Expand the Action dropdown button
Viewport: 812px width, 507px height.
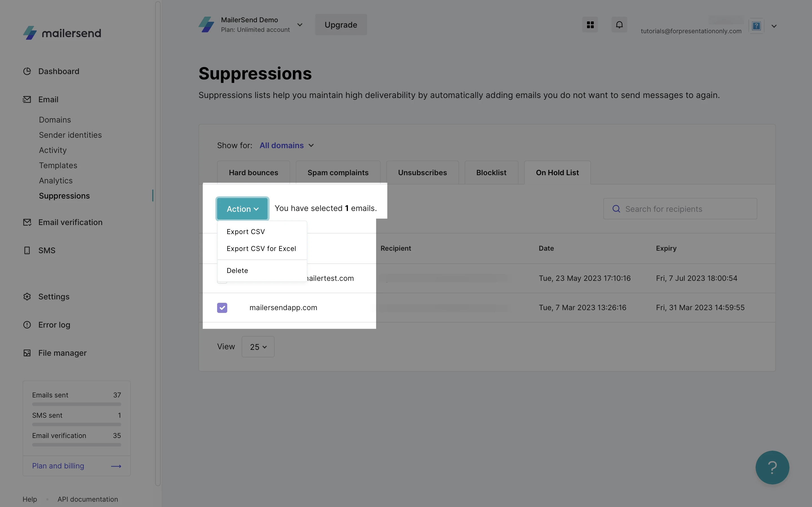[242, 209]
